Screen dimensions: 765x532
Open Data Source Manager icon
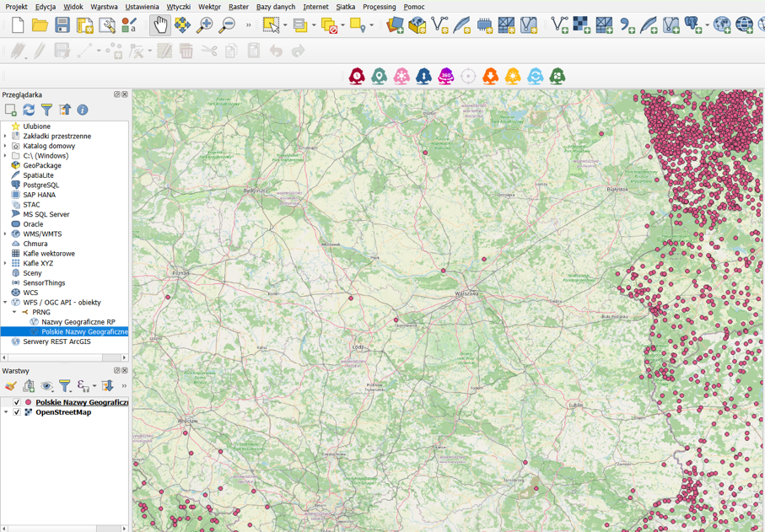[x=395, y=24]
